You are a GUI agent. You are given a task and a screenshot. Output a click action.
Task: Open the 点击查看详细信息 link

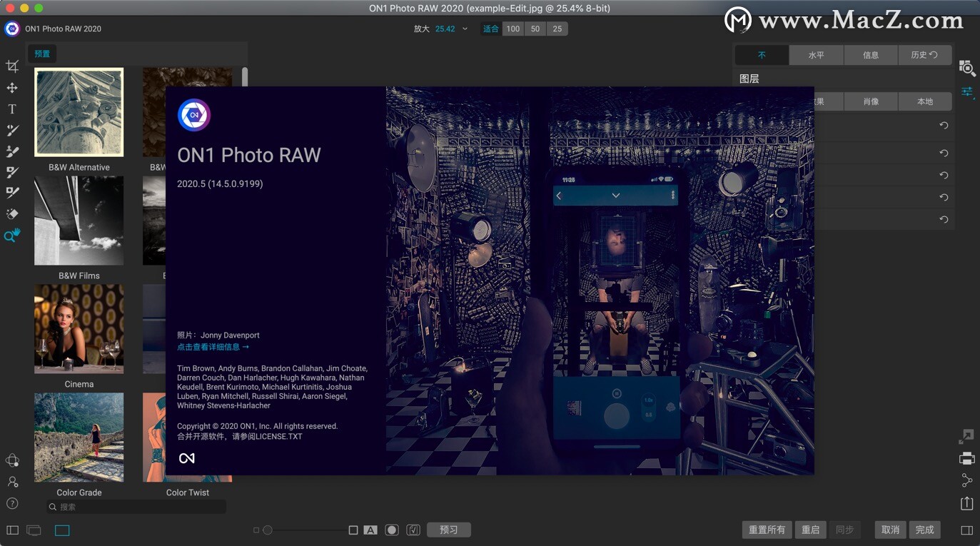coord(213,347)
